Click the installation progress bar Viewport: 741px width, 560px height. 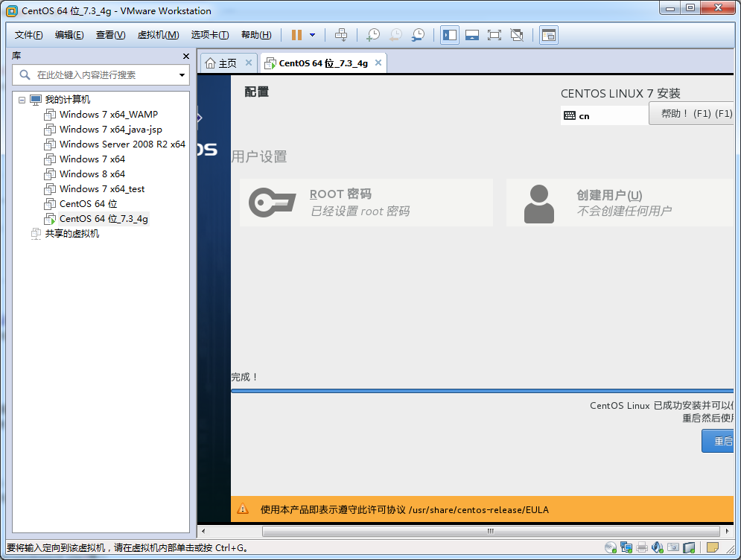click(482, 391)
